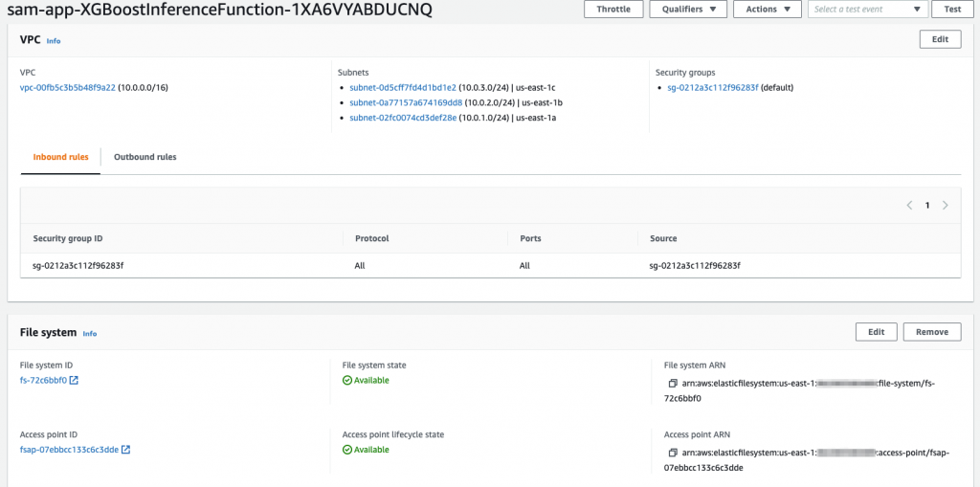The height and width of the screenshot is (487, 980).
Task: Click the green Available icon under Access point lifecycle state
Action: point(346,450)
